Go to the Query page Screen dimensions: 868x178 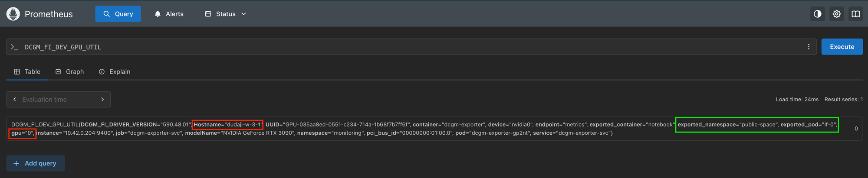pyautogui.click(x=118, y=14)
